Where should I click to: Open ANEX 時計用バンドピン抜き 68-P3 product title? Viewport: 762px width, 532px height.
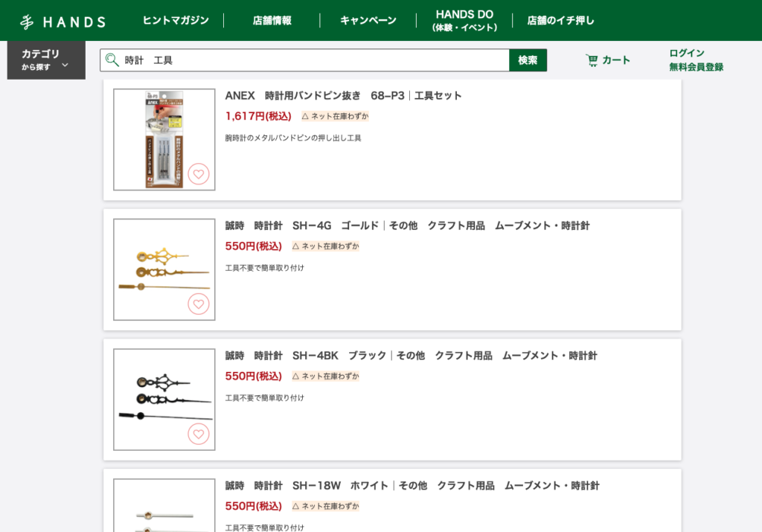click(x=343, y=96)
